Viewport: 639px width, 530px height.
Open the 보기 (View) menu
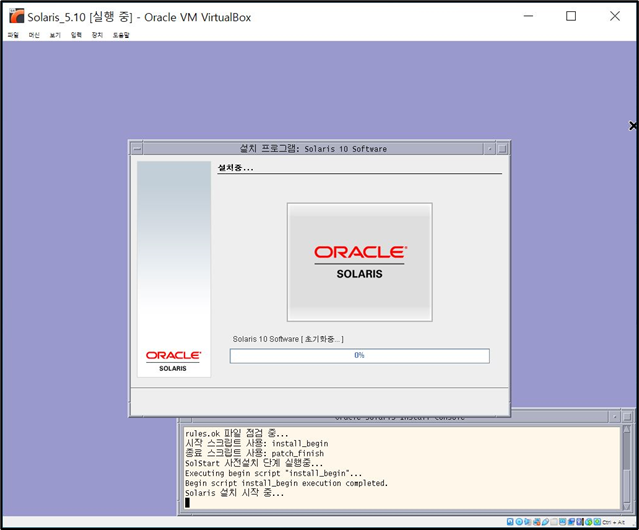coord(55,35)
